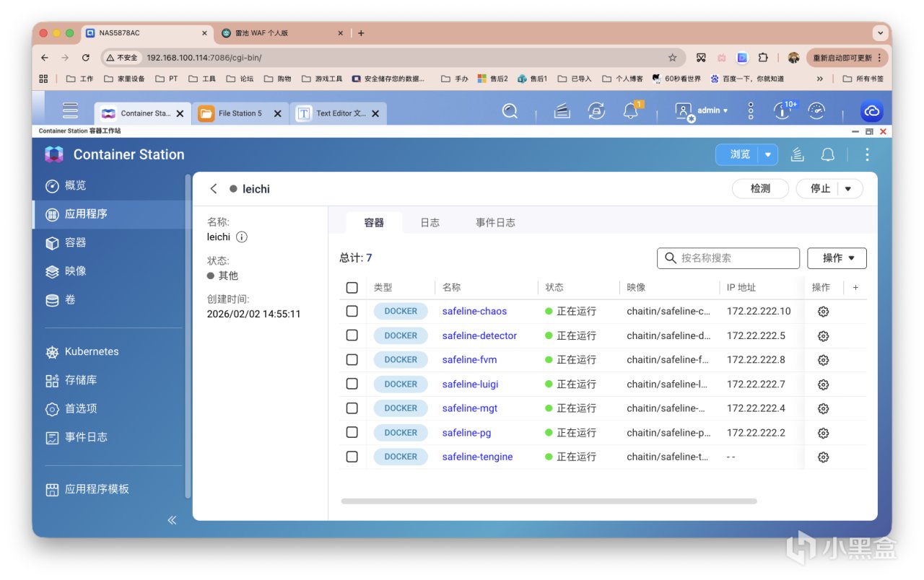Bookmark this page with the star icon
This screenshot has height=580, width=924.
coord(672,58)
